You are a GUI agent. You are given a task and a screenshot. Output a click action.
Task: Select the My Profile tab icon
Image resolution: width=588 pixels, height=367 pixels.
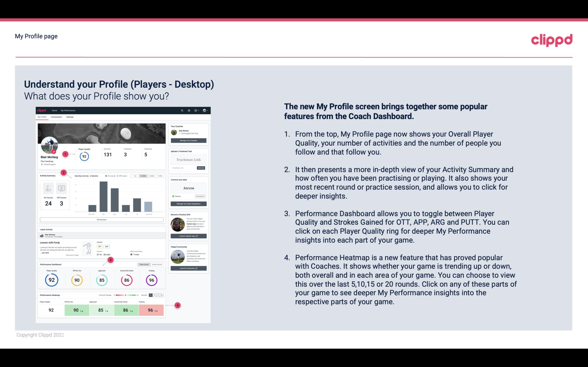coord(42,117)
